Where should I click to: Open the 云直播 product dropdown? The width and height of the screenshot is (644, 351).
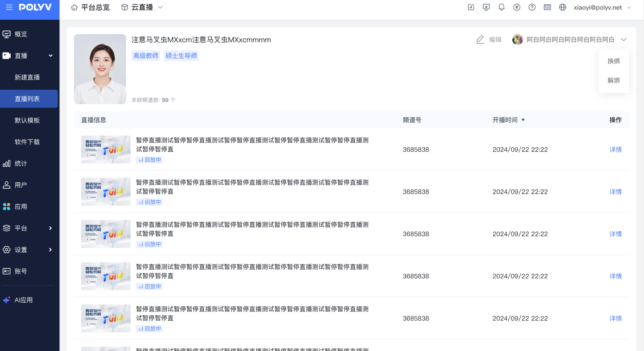(x=142, y=7)
